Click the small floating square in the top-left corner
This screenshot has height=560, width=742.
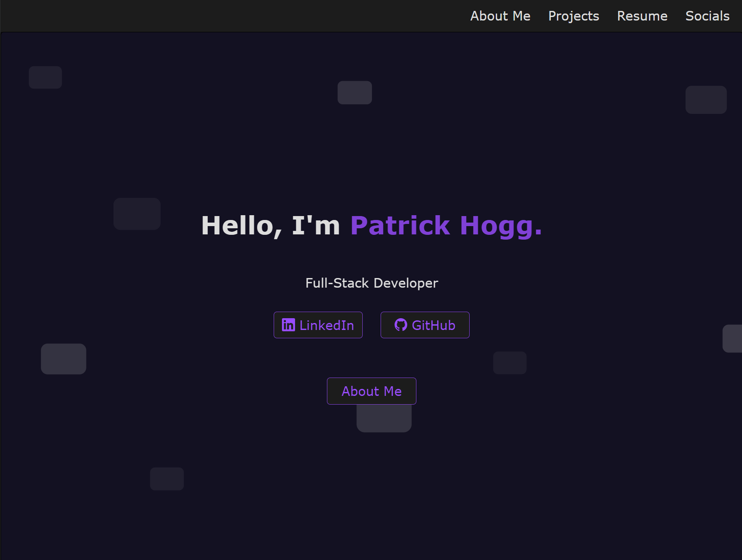(45, 78)
